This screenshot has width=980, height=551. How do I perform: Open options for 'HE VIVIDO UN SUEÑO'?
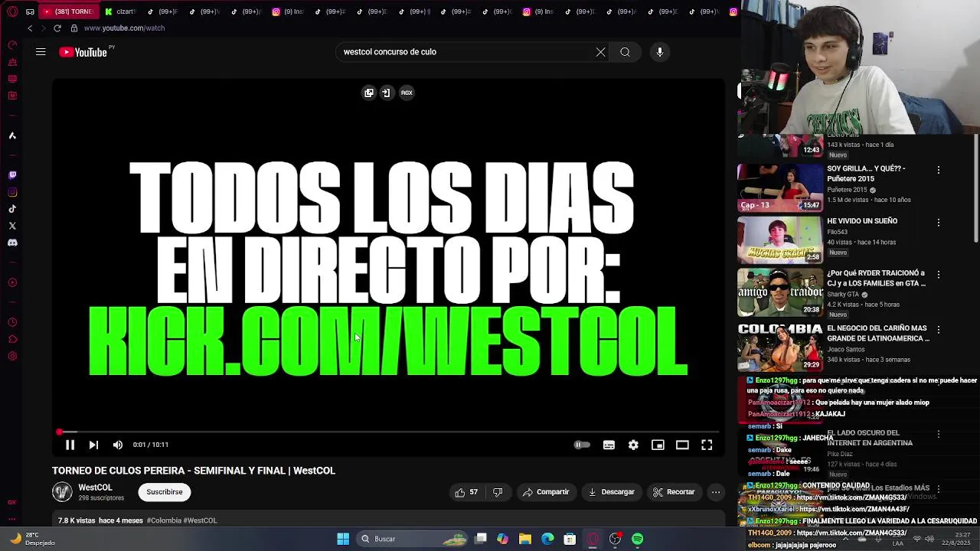pyautogui.click(x=939, y=223)
